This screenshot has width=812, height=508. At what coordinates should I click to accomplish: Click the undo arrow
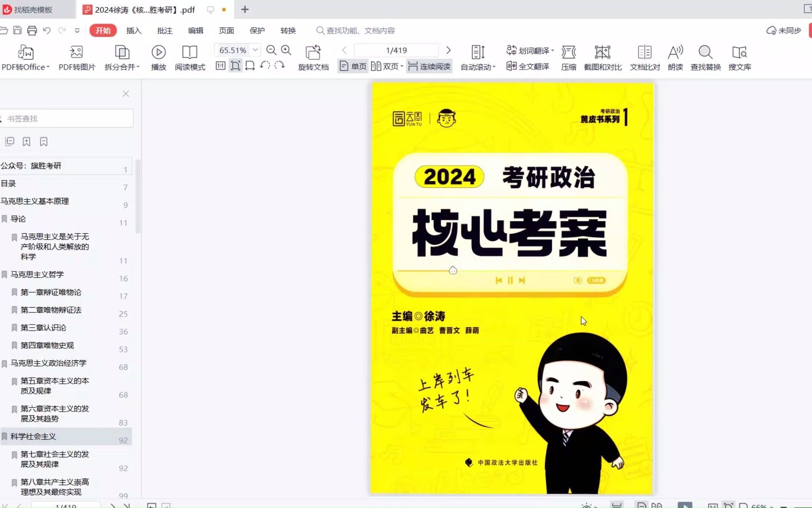[47, 31]
